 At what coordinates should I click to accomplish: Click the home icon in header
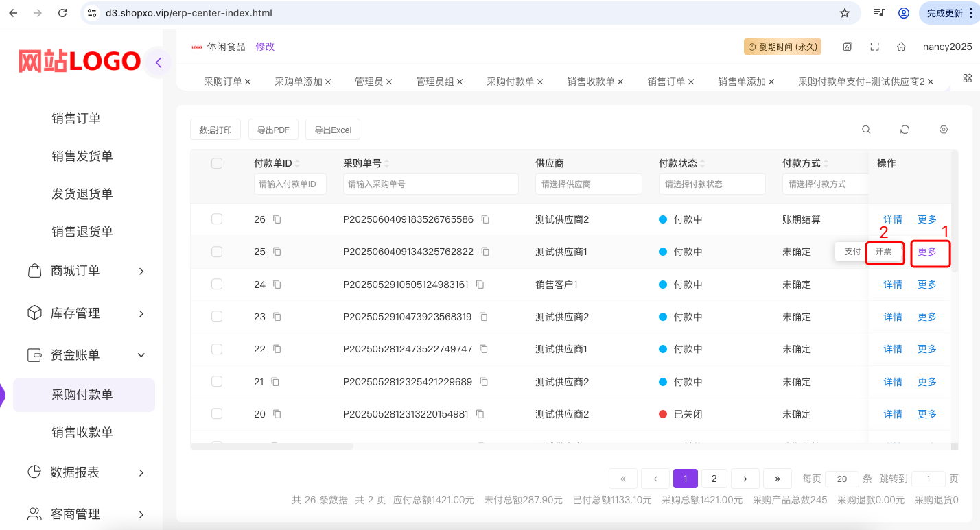tap(901, 47)
